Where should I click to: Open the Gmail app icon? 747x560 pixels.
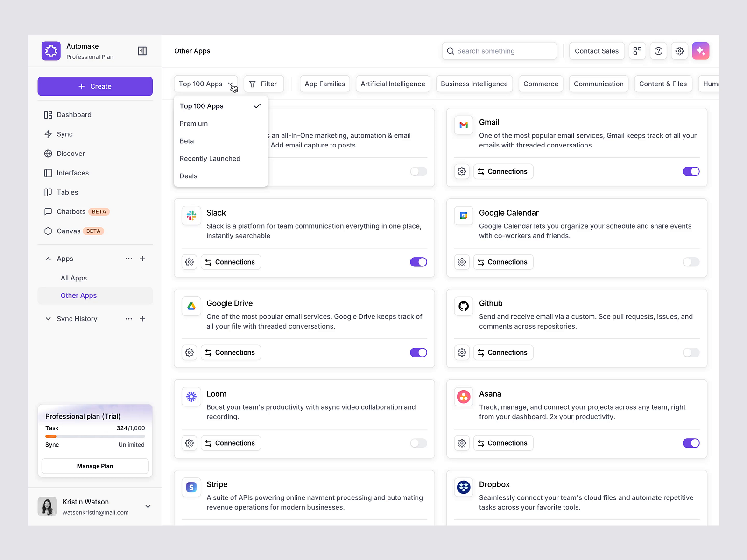coord(463,125)
